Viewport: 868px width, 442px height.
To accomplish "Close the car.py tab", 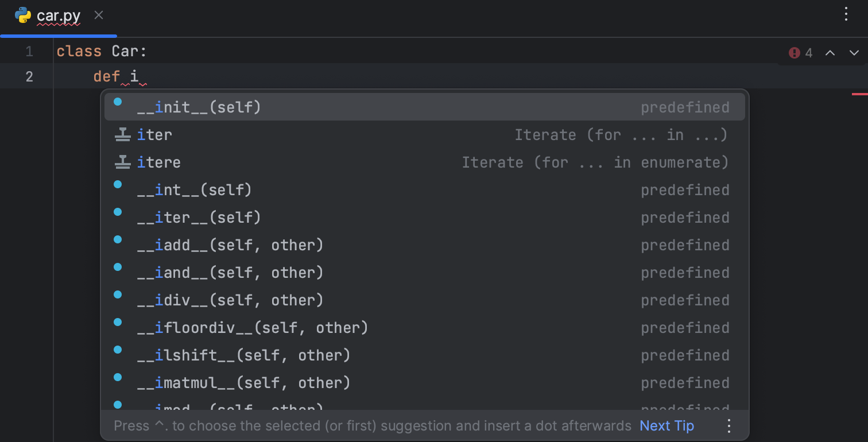I will tap(98, 15).
